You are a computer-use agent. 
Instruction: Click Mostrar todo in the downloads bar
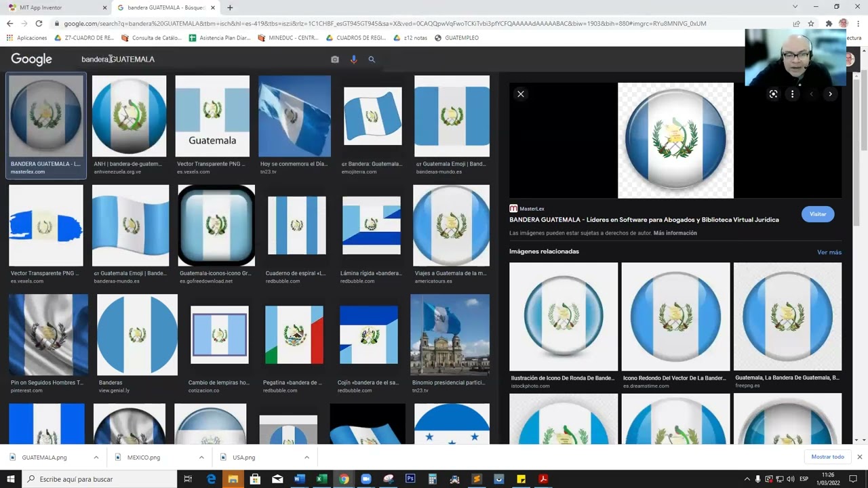point(828,457)
